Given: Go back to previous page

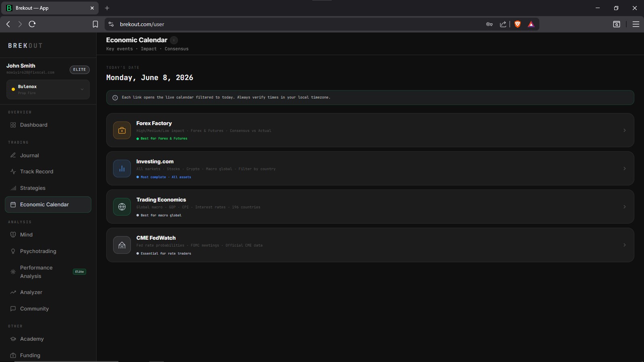Looking at the screenshot, I should coord(8,24).
